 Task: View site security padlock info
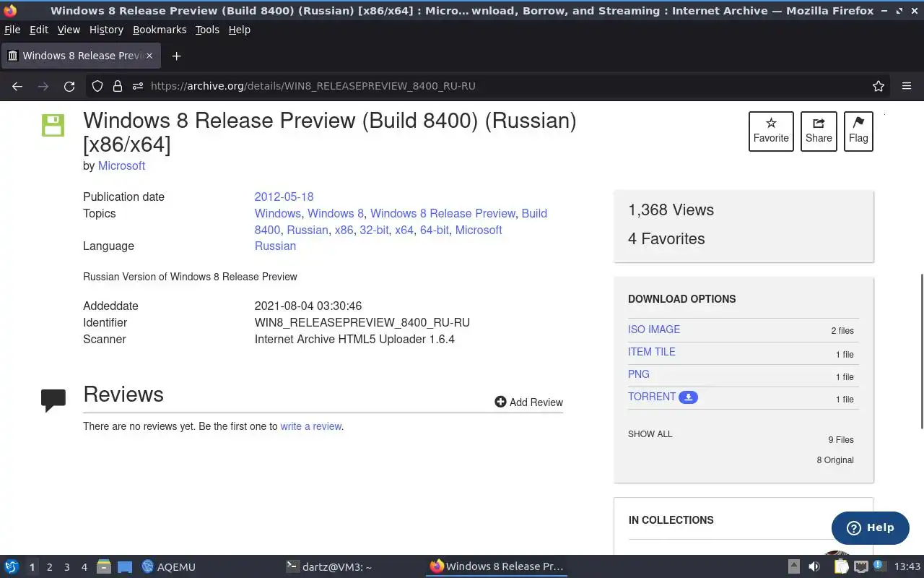click(x=118, y=86)
